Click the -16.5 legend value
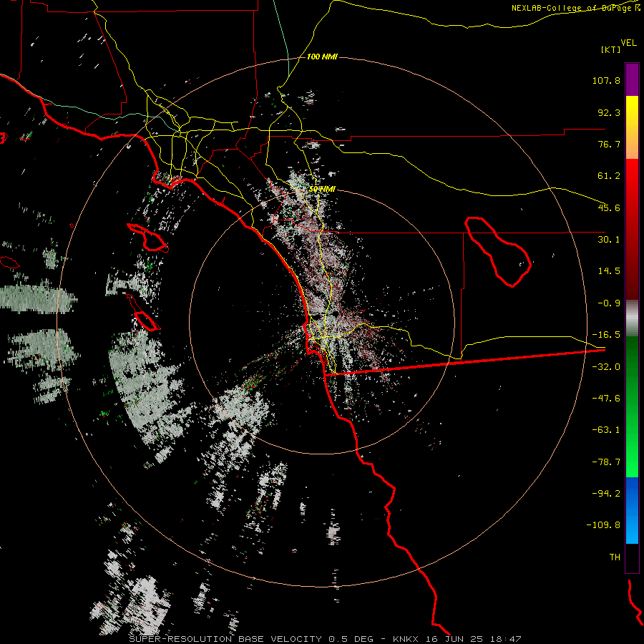644x644 pixels. click(606, 335)
